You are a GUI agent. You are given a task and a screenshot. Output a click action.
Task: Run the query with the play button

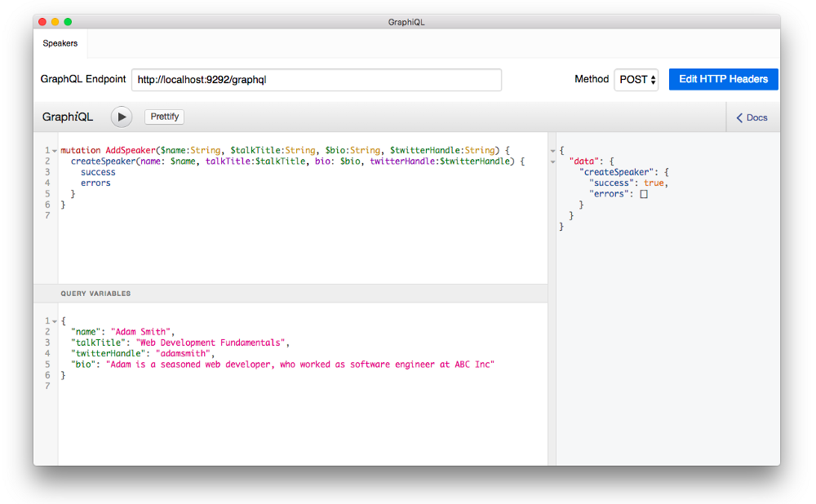(x=122, y=117)
